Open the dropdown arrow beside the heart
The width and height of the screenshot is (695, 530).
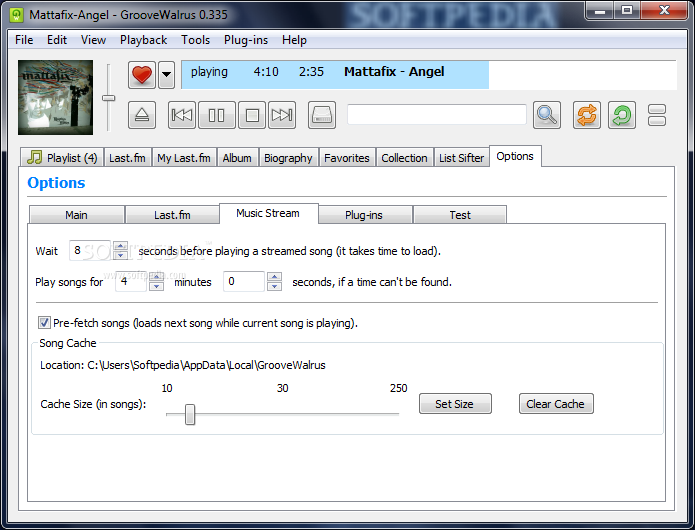coord(166,74)
